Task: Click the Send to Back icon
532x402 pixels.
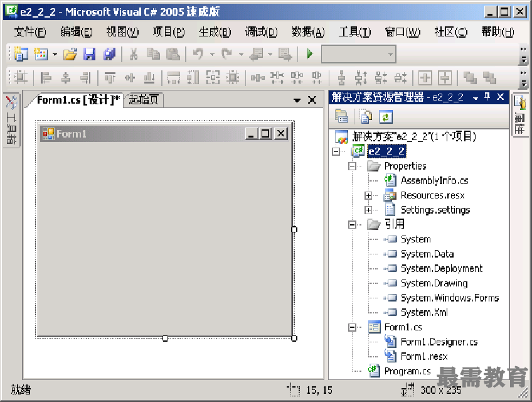Action: point(489,78)
